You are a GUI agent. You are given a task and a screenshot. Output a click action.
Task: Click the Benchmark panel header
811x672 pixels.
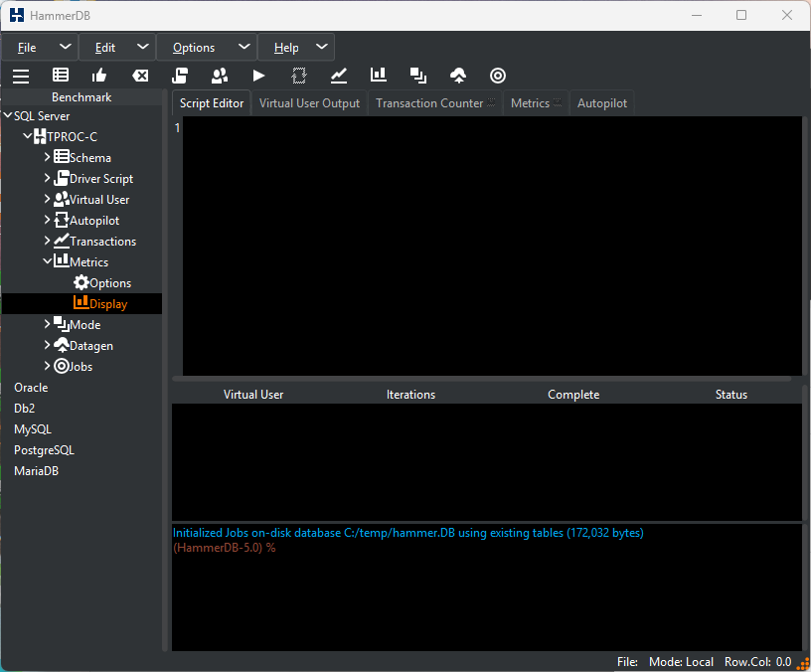point(81,96)
